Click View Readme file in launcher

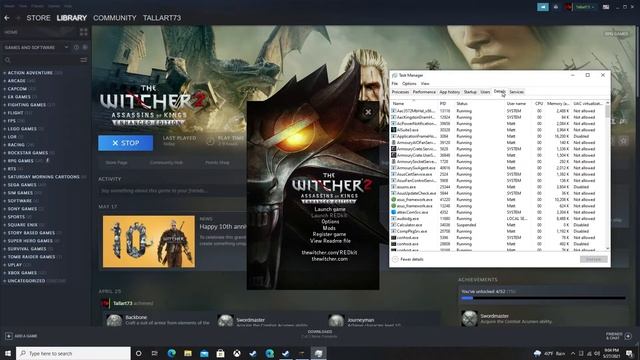[x=330, y=241]
